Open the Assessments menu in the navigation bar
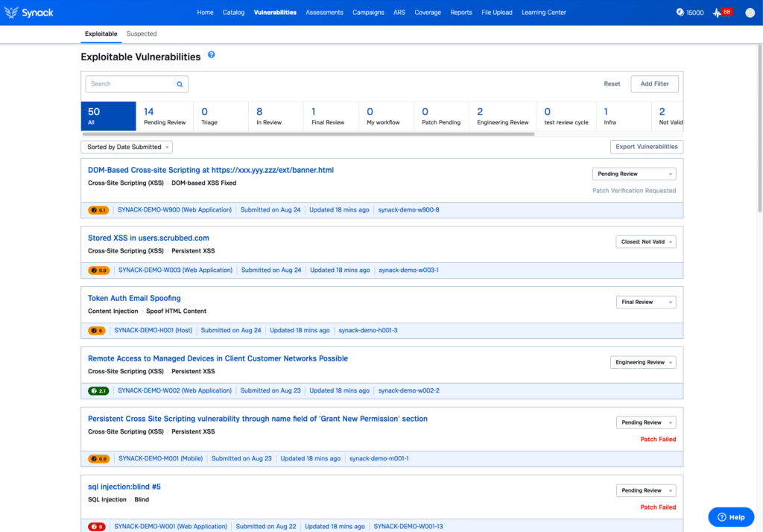 [x=324, y=13]
